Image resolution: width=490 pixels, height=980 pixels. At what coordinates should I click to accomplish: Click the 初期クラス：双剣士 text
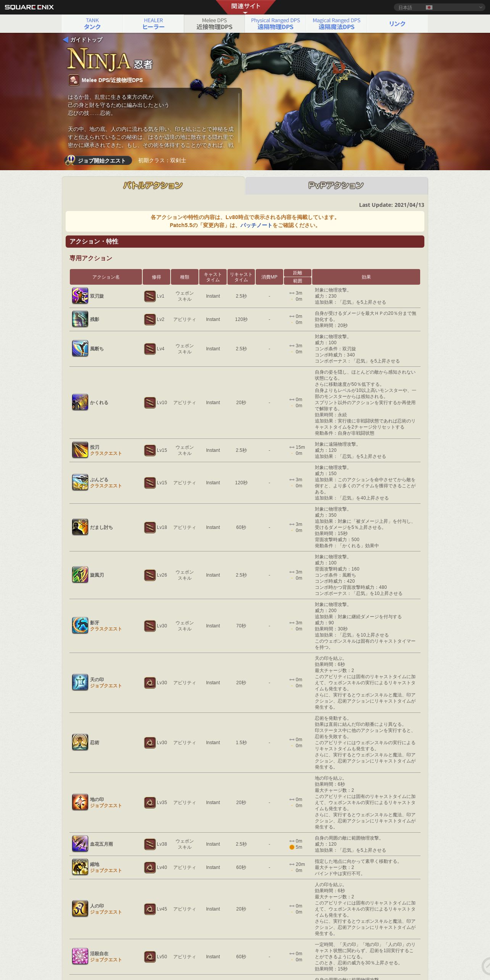(x=162, y=161)
